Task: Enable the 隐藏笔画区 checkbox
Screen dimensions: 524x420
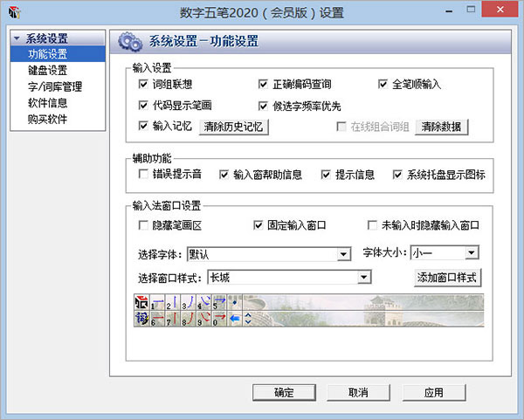Action: 143,225
